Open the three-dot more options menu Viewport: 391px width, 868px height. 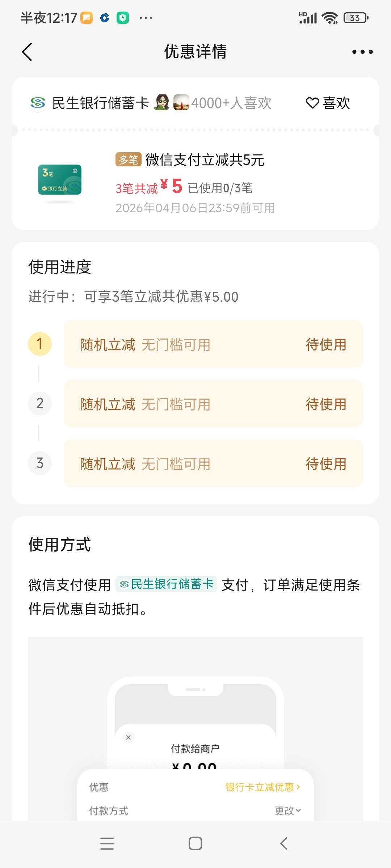[362, 52]
